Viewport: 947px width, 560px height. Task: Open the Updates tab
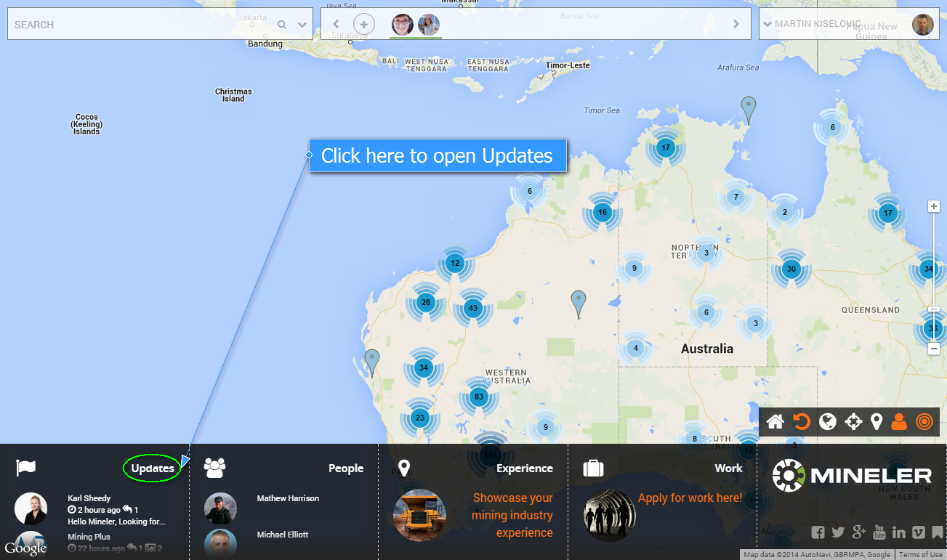[153, 468]
